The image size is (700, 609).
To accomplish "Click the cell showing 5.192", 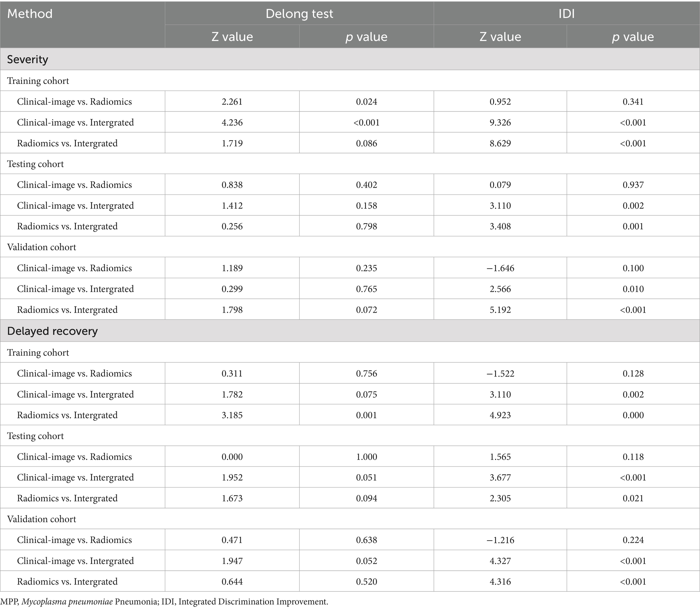I will [x=500, y=310].
